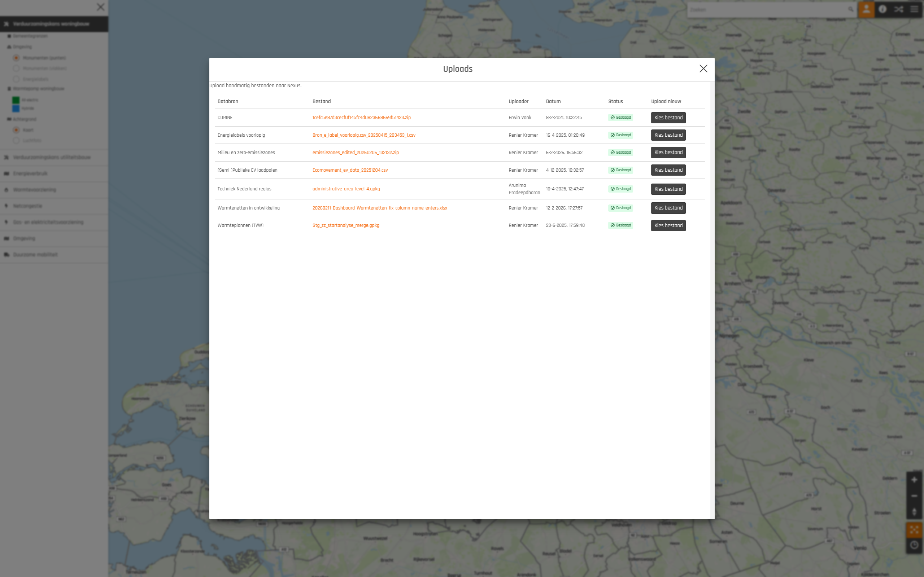Viewport: 924px width, 577px height.
Task: Close the Uploads dialog
Action: click(x=703, y=69)
